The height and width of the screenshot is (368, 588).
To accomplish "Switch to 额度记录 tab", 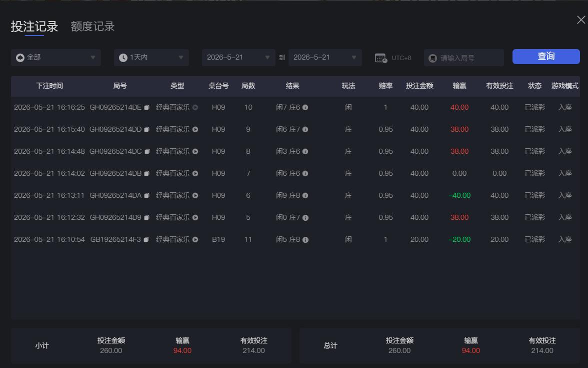I will click(92, 26).
